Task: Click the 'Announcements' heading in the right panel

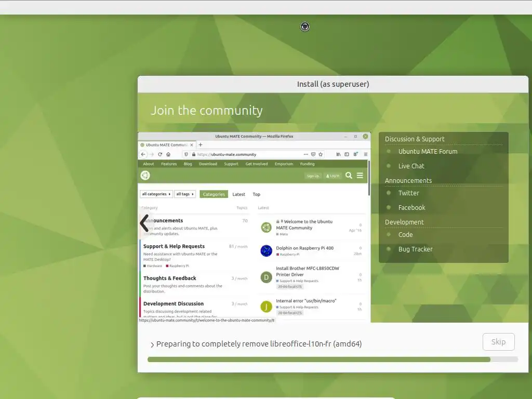Action: click(408, 180)
